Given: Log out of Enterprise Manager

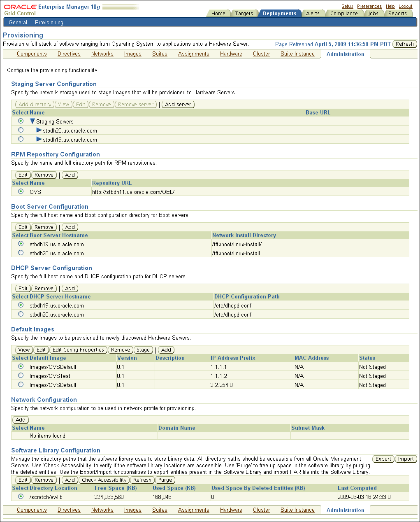Looking at the screenshot, I should coord(406,6).
